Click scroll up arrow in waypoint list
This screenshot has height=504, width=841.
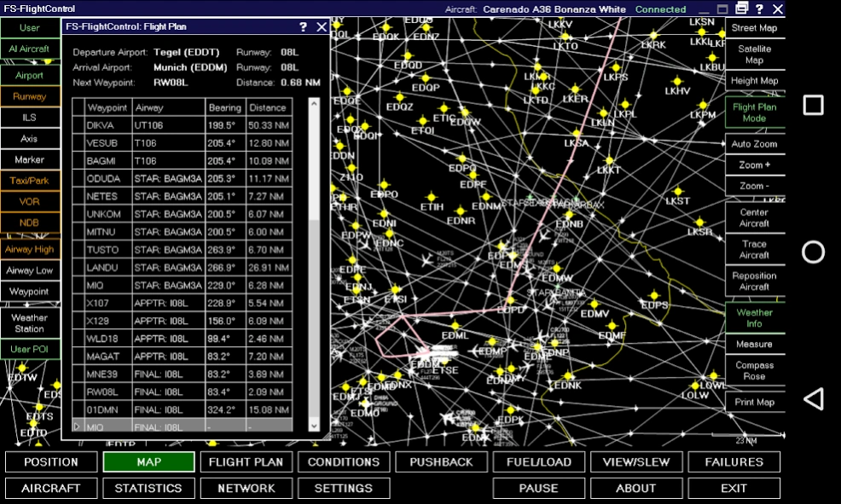313,104
